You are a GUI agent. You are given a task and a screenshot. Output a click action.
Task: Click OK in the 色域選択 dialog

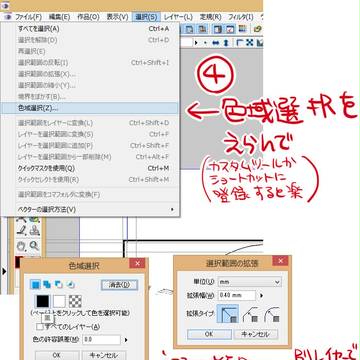coord(57,355)
